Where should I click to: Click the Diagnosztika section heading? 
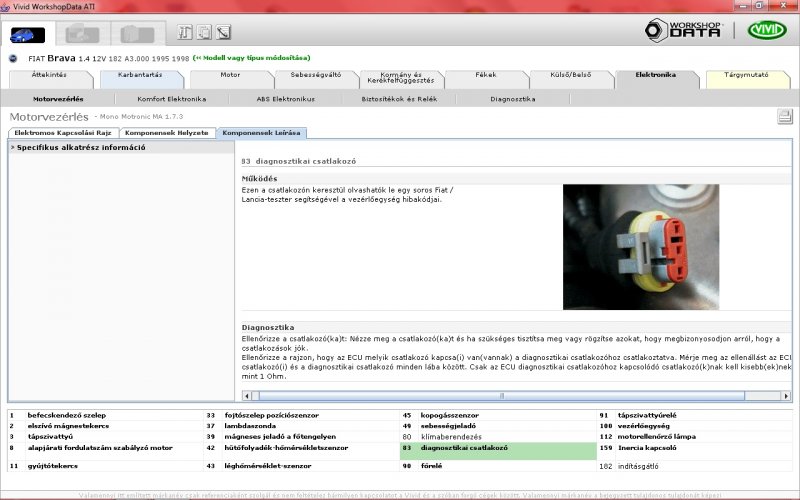268,328
